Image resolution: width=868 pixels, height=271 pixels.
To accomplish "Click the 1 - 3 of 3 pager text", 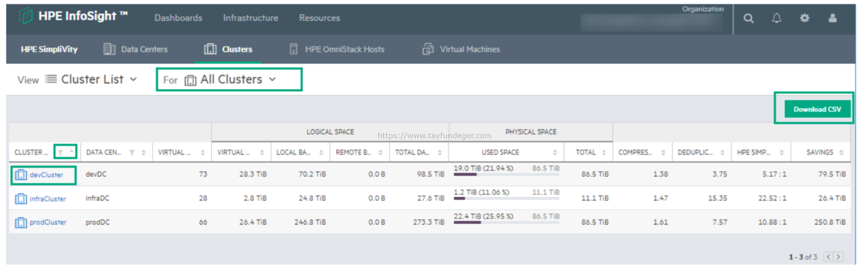I will (803, 257).
